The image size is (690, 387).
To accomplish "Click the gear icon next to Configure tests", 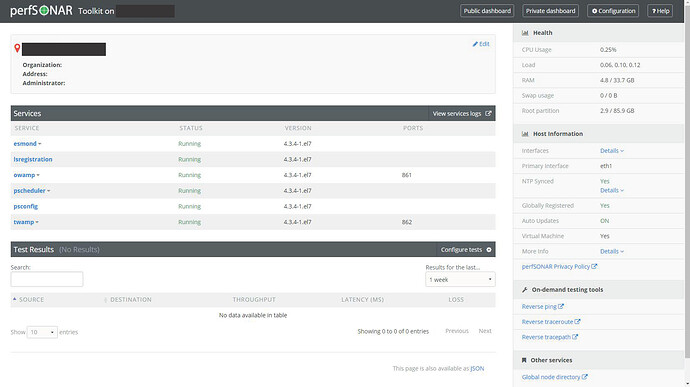I will coord(488,250).
